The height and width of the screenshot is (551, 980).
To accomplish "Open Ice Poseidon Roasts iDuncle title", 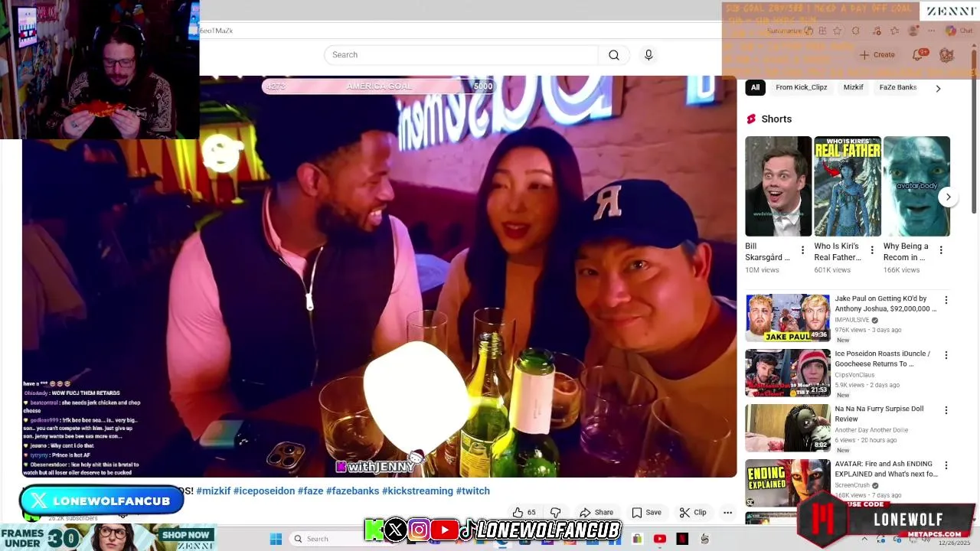I will click(x=883, y=359).
